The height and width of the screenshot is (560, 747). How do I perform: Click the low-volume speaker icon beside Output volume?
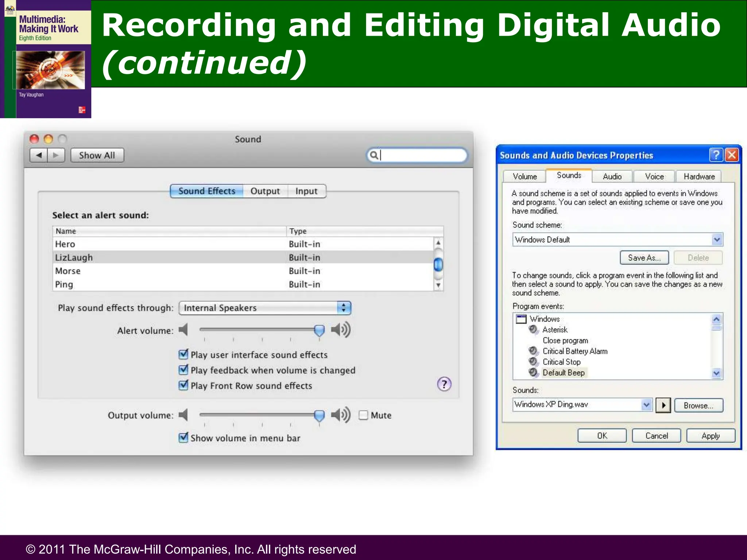point(183,415)
